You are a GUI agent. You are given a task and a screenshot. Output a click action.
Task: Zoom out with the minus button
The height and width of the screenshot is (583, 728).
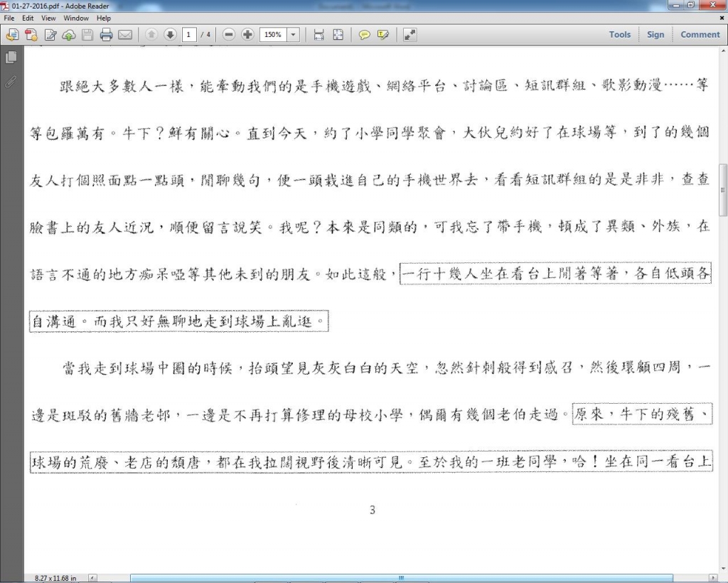coord(228,34)
